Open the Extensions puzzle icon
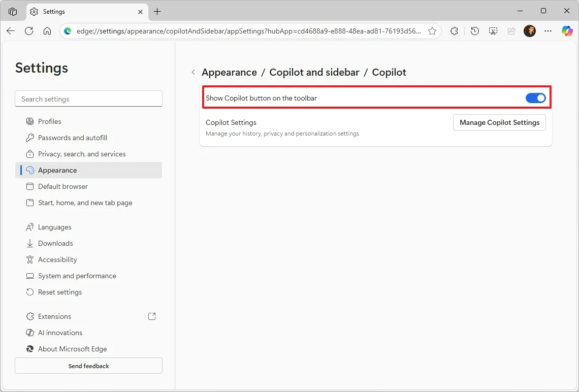This screenshot has height=392, width=579. pos(454,31)
